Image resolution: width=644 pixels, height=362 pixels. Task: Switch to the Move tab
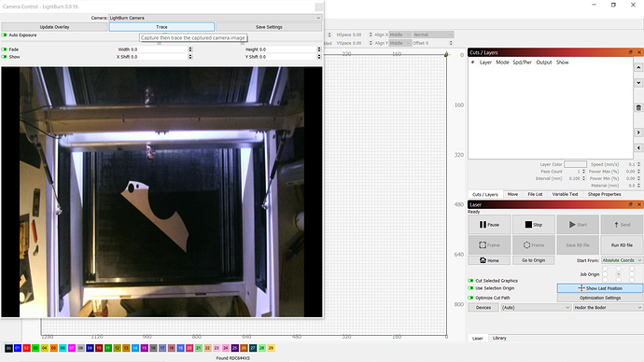[x=512, y=194]
